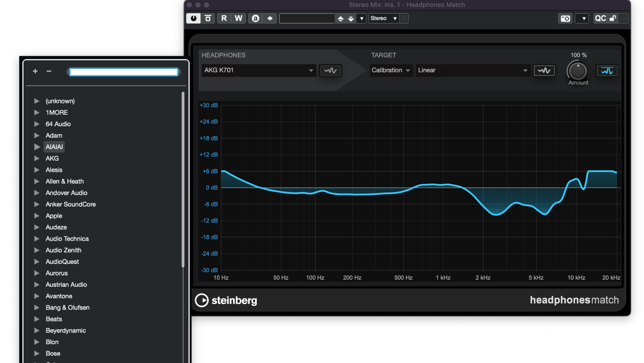The height and width of the screenshot is (363, 644).
Task: Open the Linear target dropdown
Action: [x=473, y=70]
